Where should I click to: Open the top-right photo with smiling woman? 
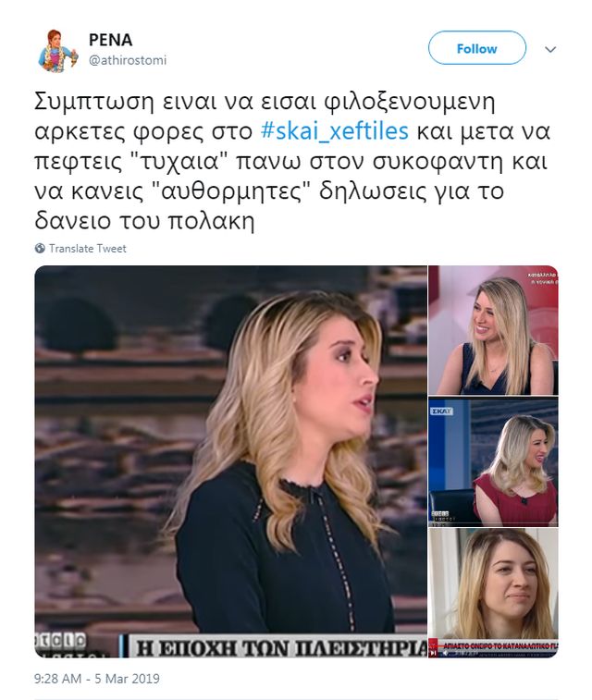click(493, 330)
